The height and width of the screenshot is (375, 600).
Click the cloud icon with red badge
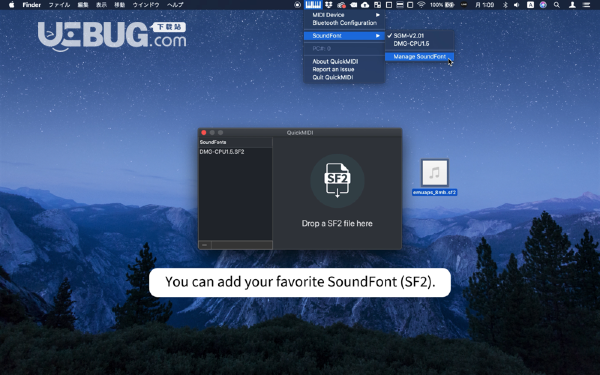point(341,5)
